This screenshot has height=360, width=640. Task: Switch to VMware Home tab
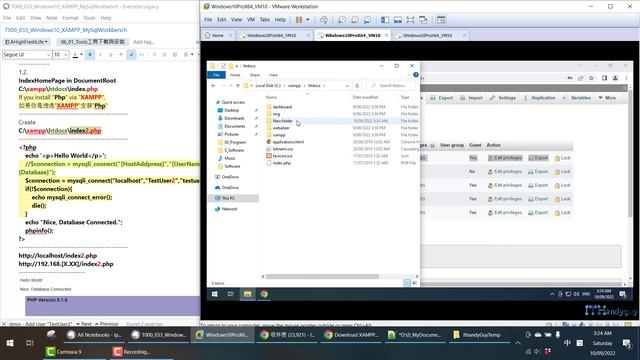click(214, 36)
